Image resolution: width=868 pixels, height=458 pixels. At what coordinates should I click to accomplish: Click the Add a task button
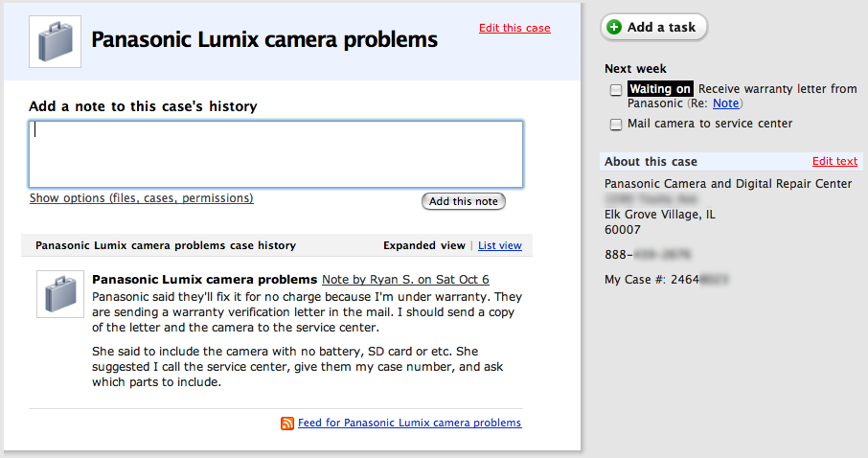tap(653, 27)
